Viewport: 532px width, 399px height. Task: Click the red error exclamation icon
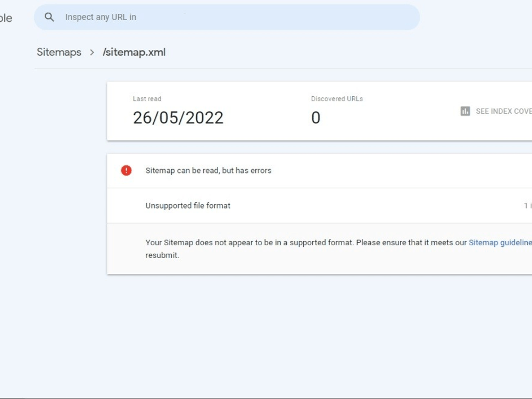(126, 170)
